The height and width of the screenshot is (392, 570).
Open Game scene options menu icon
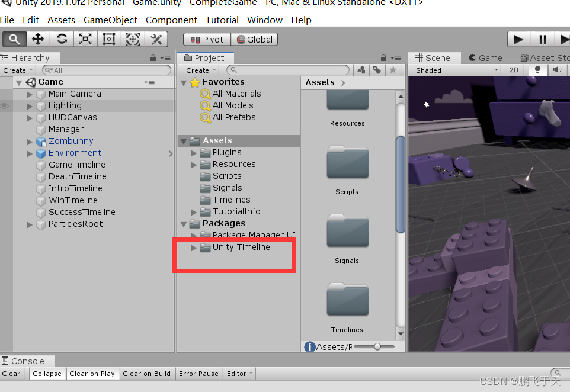(x=149, y=82)
